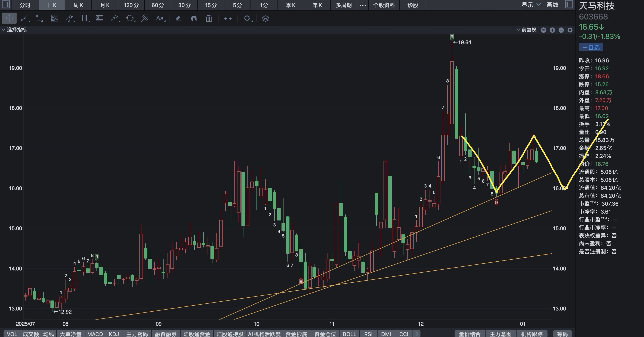Toggle the magnet snap mode
The height and width of the screenshot is (337, 644).
click(193, 19)
